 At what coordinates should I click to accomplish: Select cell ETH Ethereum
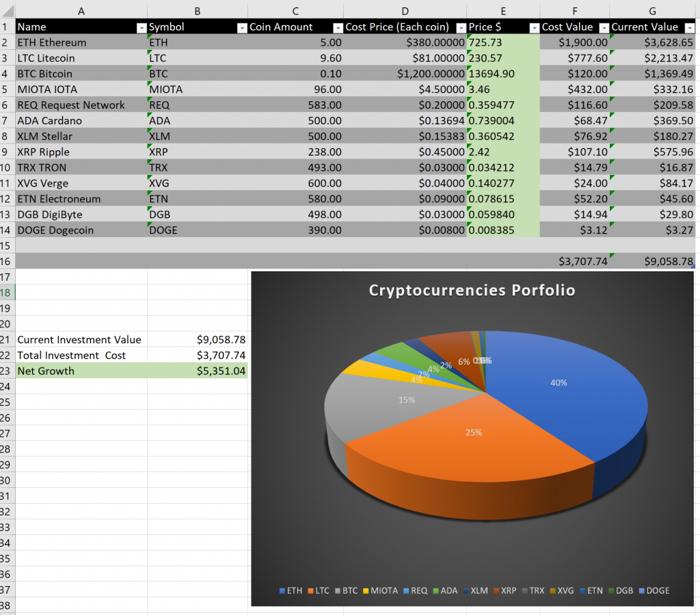(81, 42)
